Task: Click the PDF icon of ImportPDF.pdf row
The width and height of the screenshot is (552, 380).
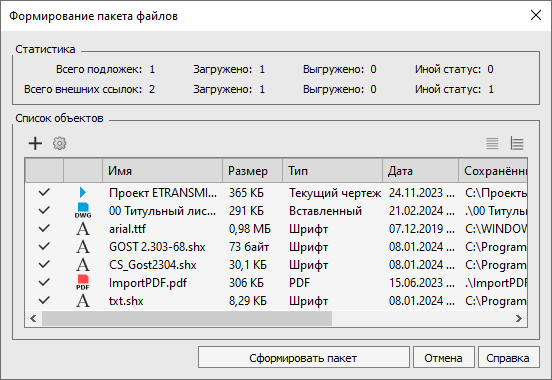Action: [83, 282]
